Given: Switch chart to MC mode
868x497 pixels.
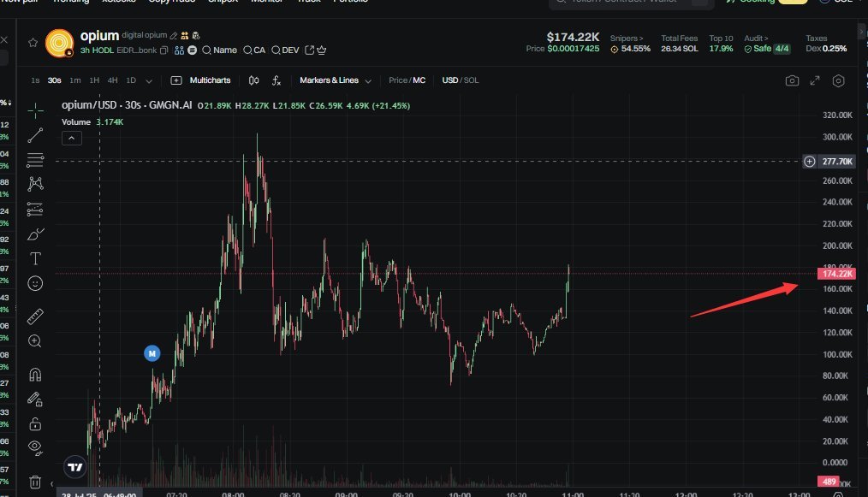Looking at the screenshot, I should point(419,80).
